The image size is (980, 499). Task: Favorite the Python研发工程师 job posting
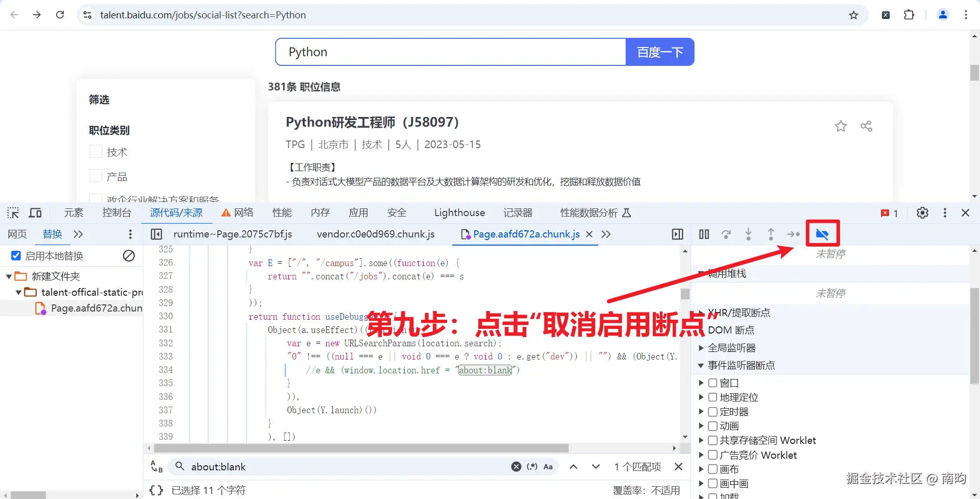coord(841,126)
